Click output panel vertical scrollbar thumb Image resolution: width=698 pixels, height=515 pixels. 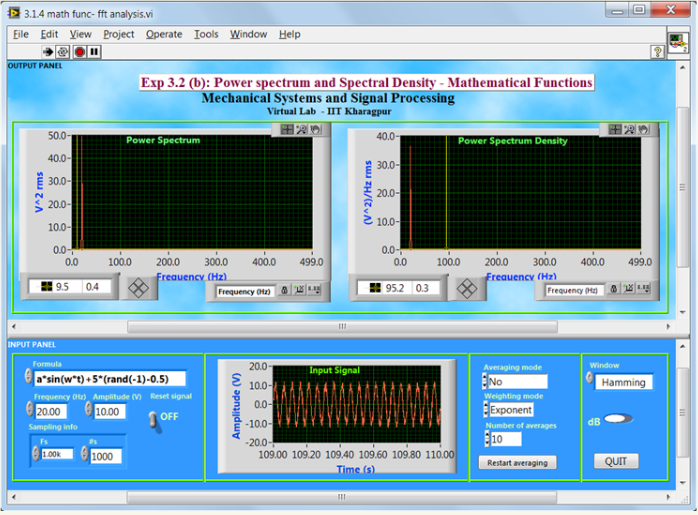pyautogui.click(x=682, y=187)
